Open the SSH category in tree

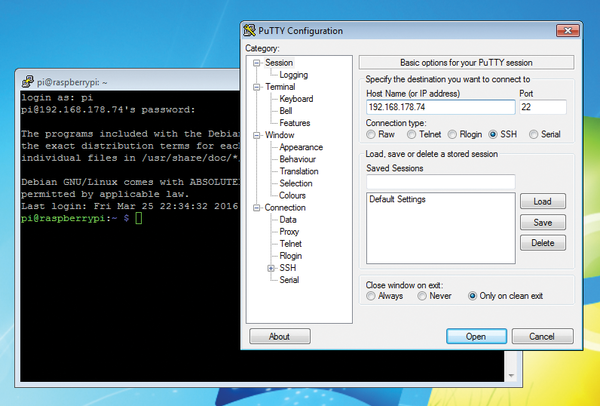coord(288,268)
